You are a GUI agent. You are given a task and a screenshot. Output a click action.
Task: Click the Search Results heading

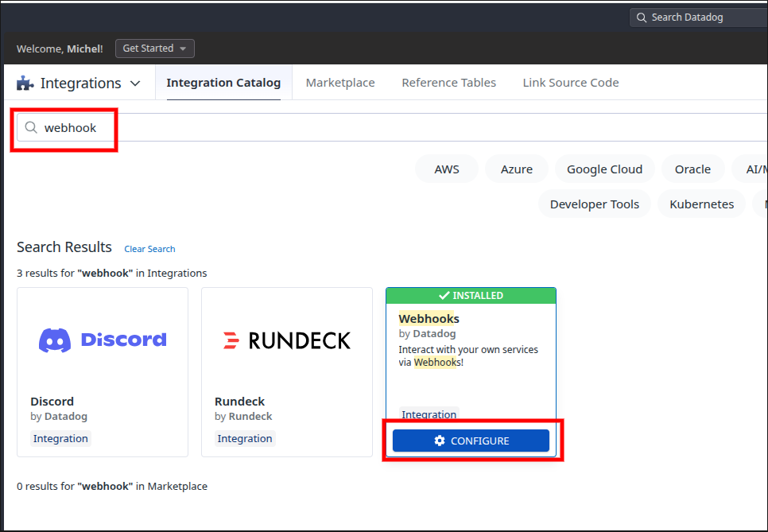click(x=64, y=247)
